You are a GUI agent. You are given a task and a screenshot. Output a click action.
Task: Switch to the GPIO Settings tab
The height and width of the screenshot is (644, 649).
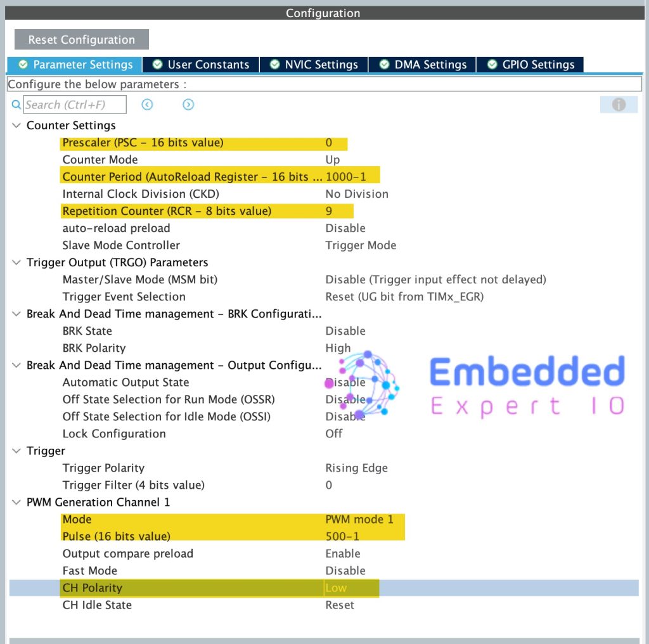(x=530, y=65)
